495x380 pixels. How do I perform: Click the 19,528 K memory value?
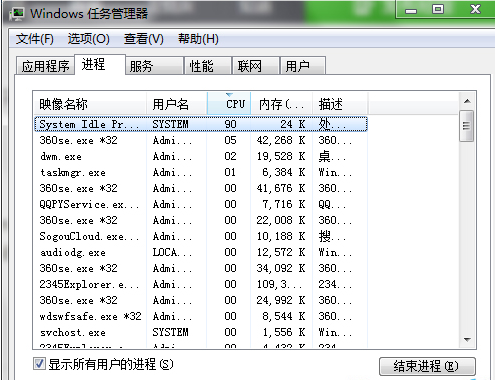[x=281, y=156]
